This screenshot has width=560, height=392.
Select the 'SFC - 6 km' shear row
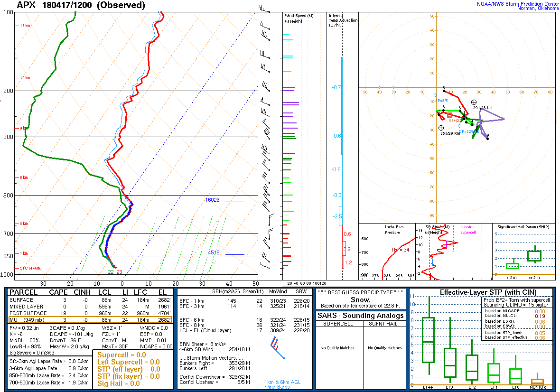(x=244, y=320)
